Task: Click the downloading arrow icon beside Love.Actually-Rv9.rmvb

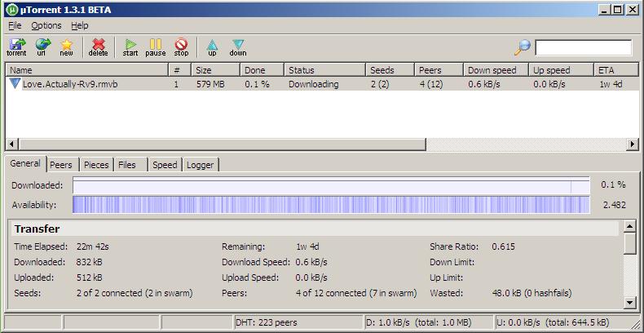Action: click(x=15, y=84)
